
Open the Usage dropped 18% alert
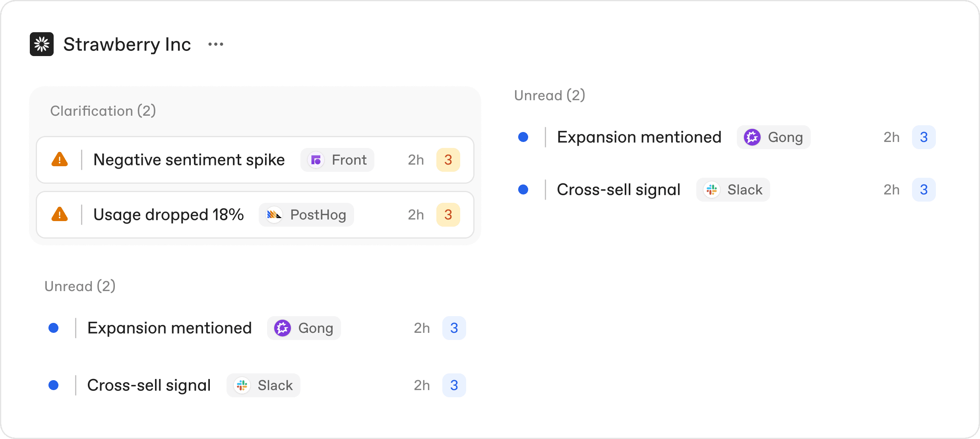coord(168,215)
